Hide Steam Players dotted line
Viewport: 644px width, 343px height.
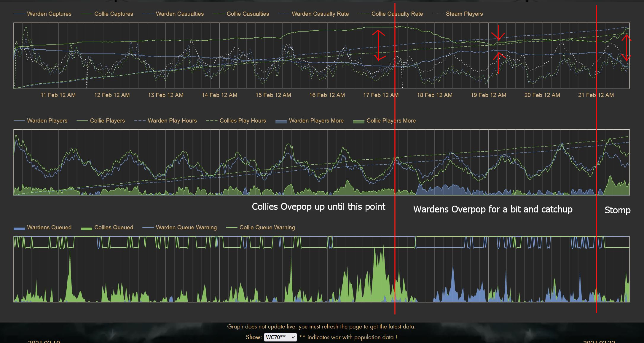[x=464, y=14]
